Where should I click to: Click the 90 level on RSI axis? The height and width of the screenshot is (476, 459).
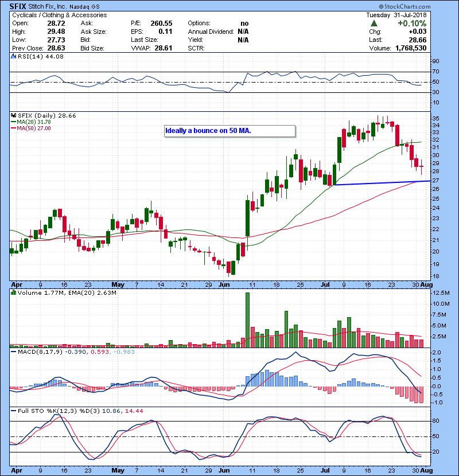point(435,61)
